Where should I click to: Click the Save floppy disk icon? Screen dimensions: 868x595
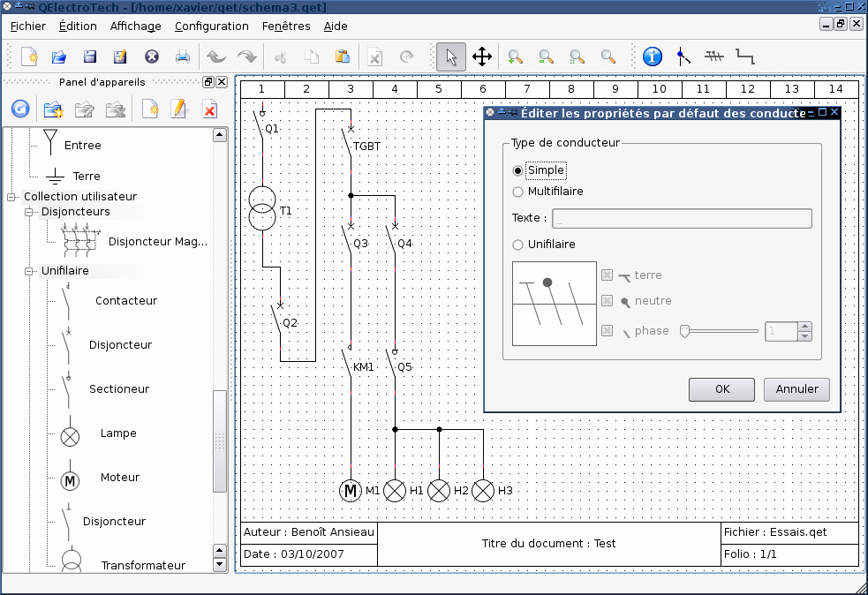point(90,56)
